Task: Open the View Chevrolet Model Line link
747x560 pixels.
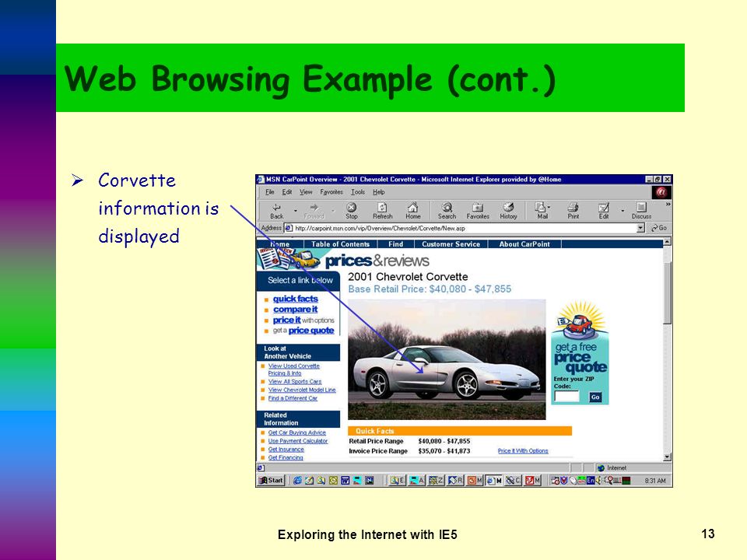Action: pyautogui.click(x=302, y=390)
